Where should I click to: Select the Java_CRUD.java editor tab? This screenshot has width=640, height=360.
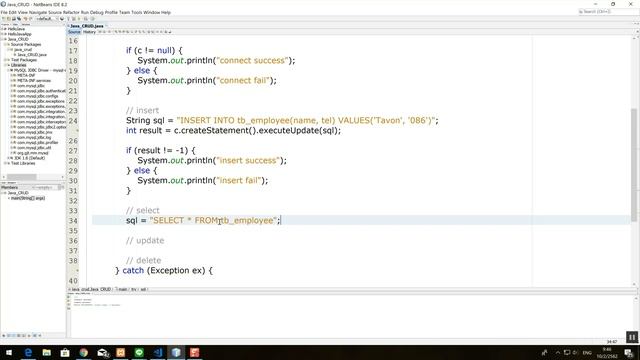87,26
